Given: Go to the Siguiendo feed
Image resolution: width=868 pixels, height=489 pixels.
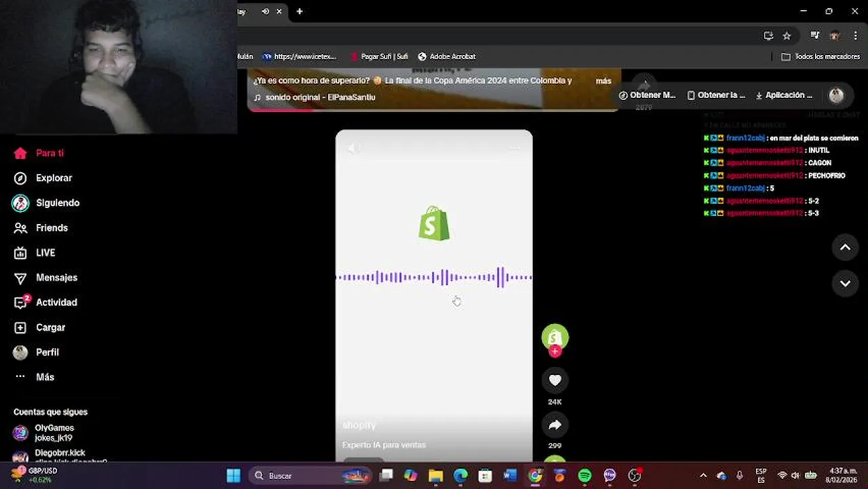Looking at the screenshot, I should click(46, 202).
